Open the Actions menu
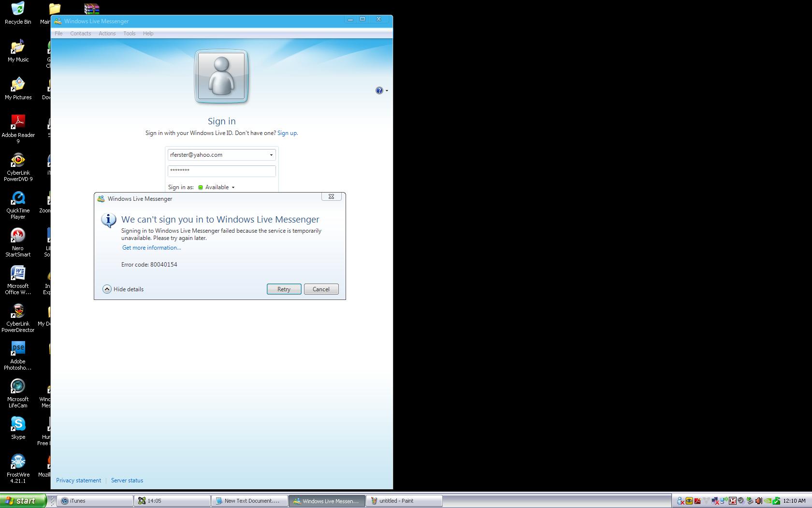 click(x=107, y=33)
